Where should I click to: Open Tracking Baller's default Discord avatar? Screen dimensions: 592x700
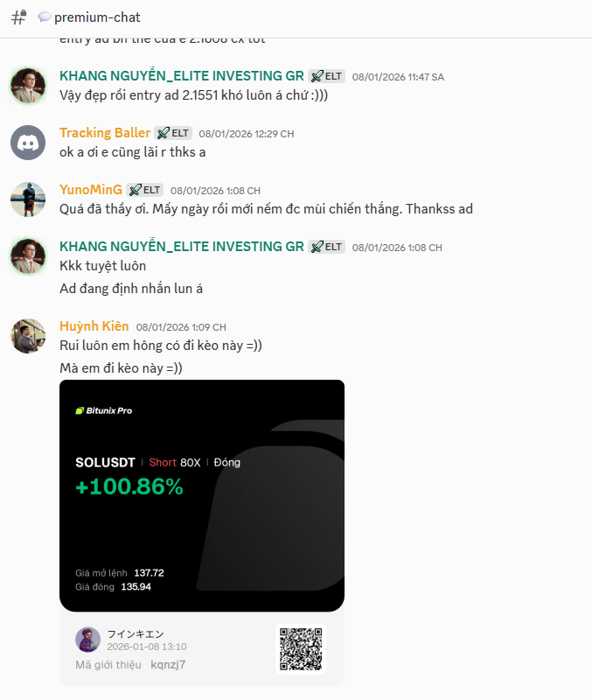coord(28,143)
